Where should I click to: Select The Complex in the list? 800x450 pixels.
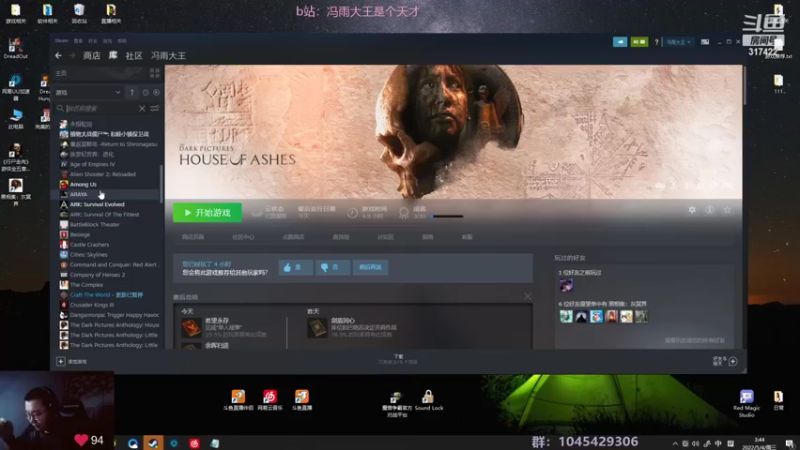click(x=86, y=285)
